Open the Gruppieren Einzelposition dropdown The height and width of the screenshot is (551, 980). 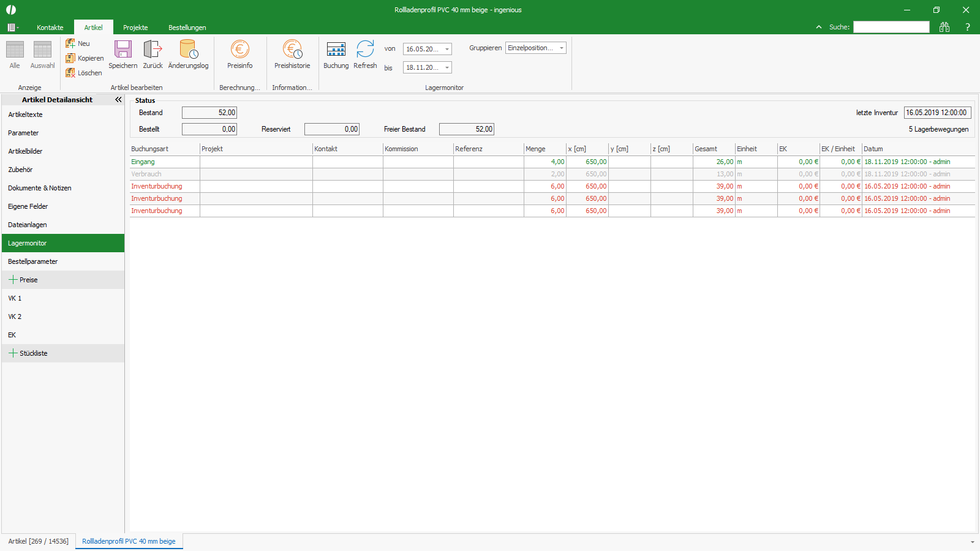pyautogui.click(x=561, y=47)
